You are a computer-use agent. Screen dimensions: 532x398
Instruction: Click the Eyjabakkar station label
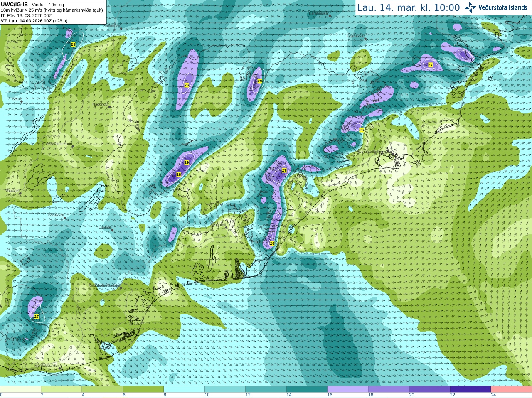(x=355, y=36)
